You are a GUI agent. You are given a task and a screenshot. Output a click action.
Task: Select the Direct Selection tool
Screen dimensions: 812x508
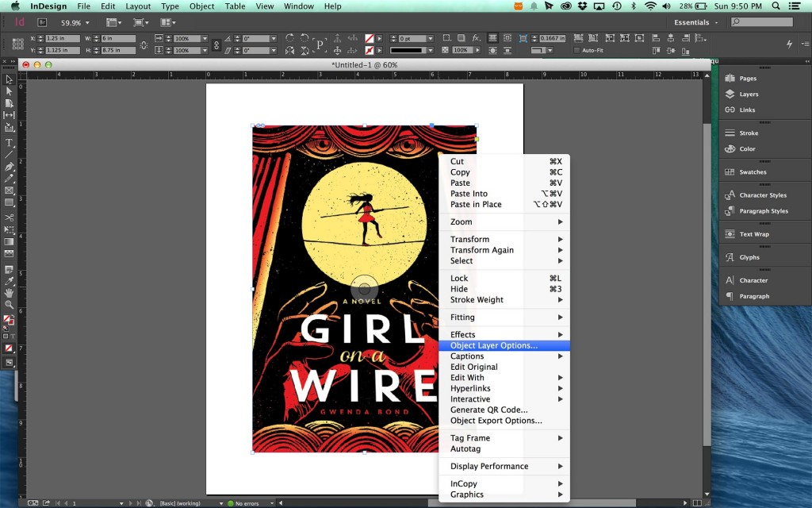click(9, 91)
